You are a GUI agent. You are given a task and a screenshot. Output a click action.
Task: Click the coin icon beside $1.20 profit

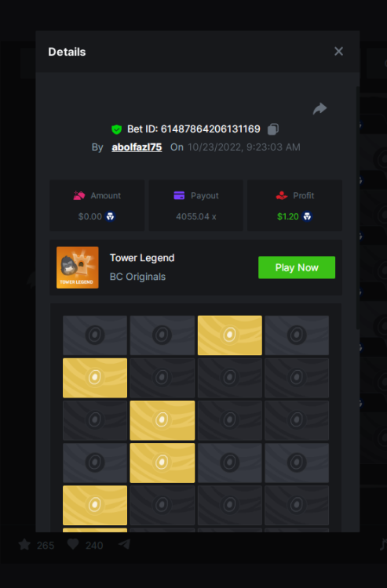tap(307, 216)
